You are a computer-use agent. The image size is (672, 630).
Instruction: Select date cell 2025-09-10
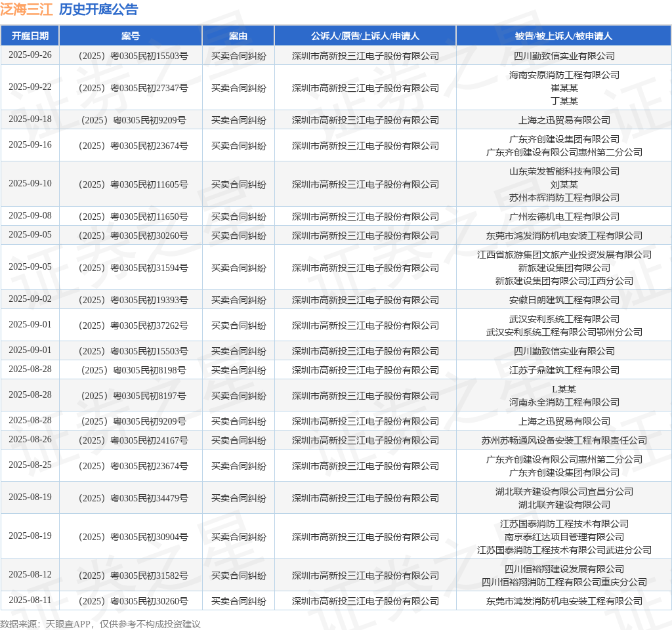click(30, 184)
